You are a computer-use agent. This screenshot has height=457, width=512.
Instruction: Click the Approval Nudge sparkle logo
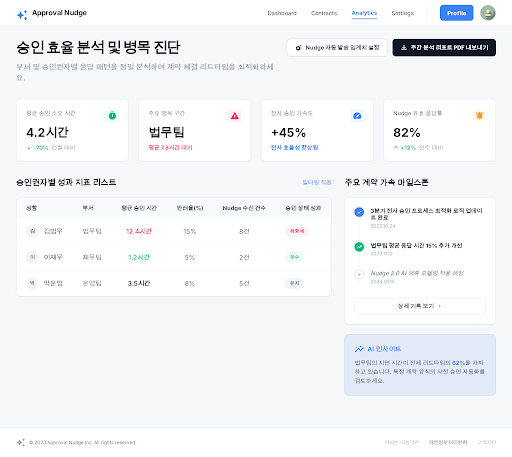click(x=22, y=15)
